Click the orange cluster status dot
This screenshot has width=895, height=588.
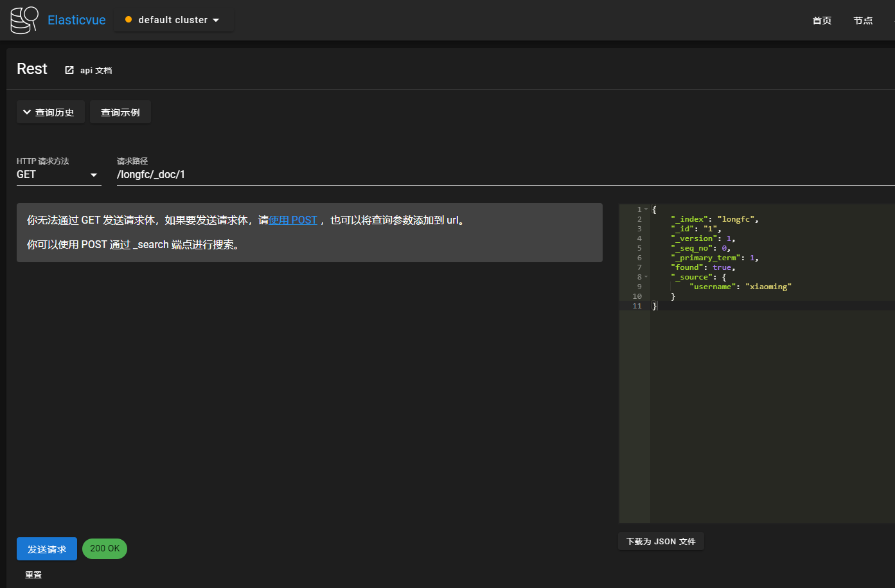pos(128,20)
